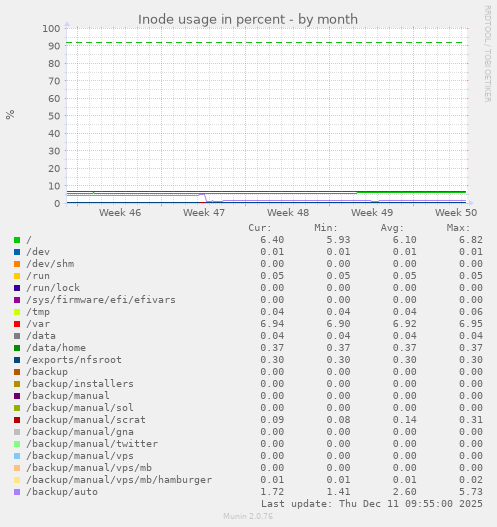Click the green swatch for /

coord(17,240)
